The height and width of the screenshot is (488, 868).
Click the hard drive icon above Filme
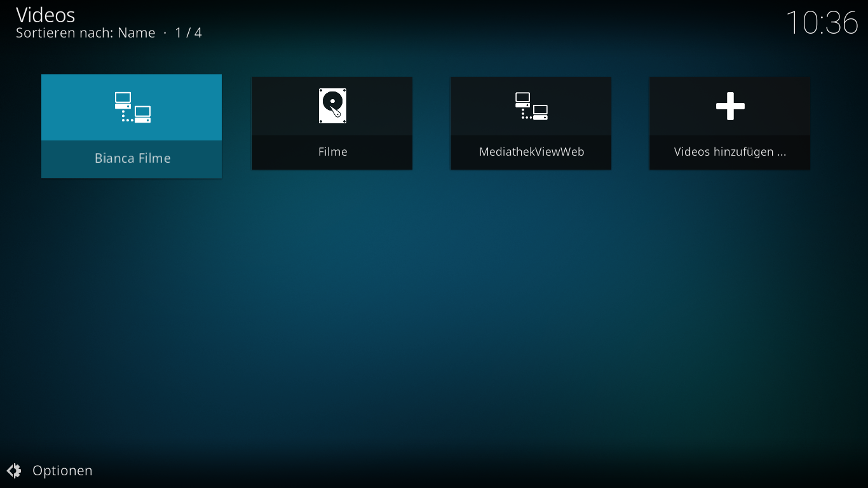332,105
